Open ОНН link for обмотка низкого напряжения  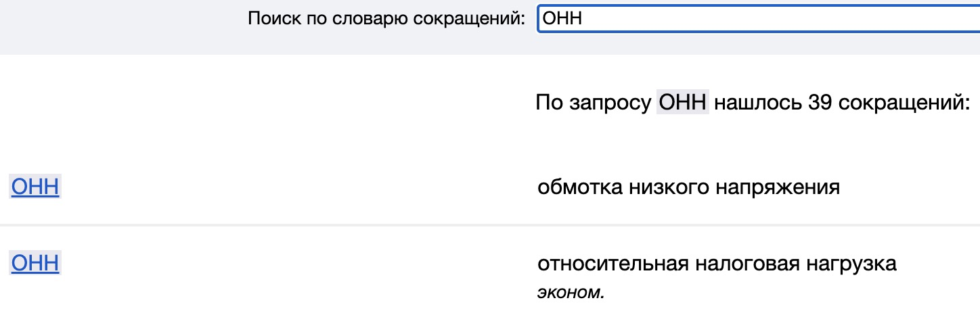click(x=35, y=187)
